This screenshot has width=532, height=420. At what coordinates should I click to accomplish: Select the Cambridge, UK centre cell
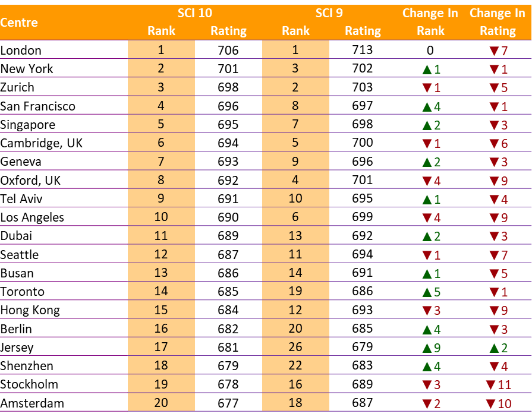[x=42, y=143]
